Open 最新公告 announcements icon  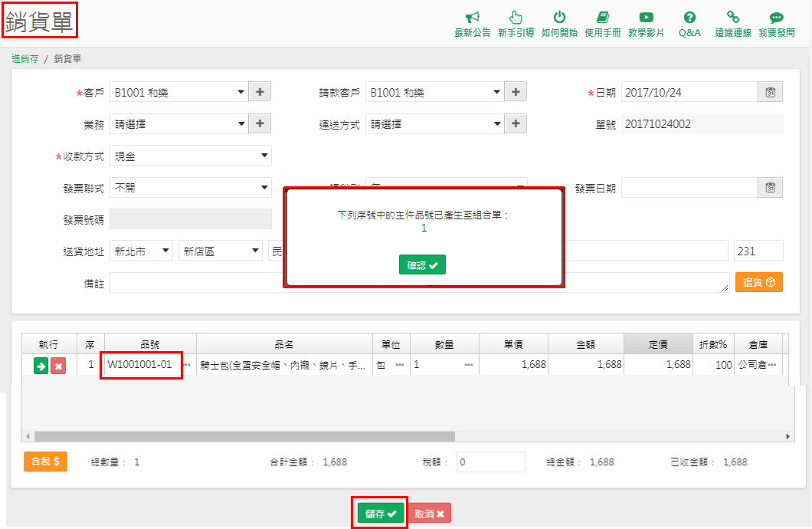pos(473,25)
